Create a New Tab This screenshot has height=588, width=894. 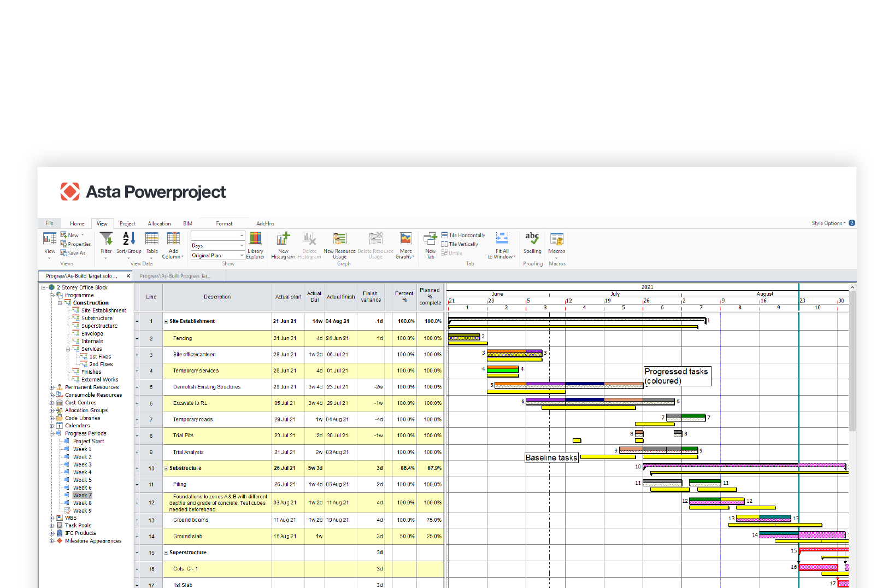click(431, 245)
